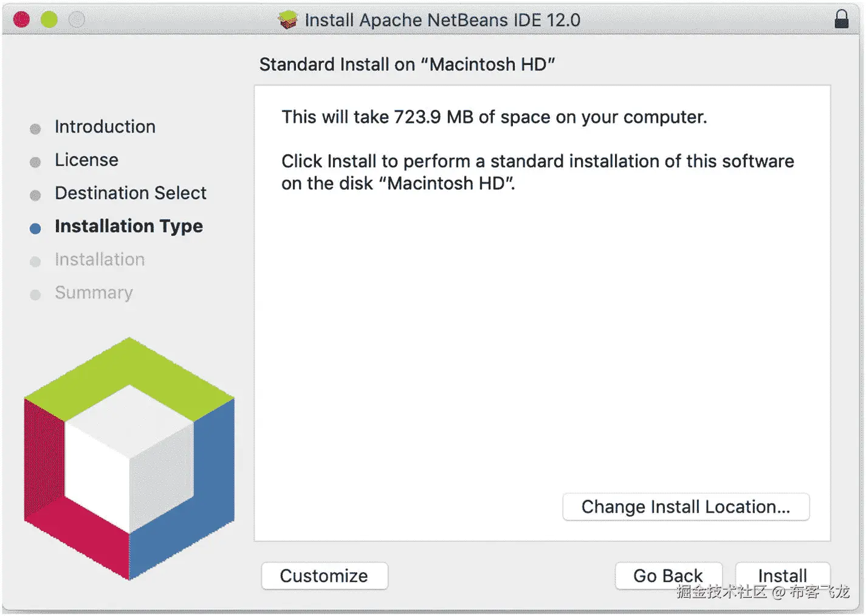Select the Installation Type step label

pyautogui.click(x=129, y=226)
